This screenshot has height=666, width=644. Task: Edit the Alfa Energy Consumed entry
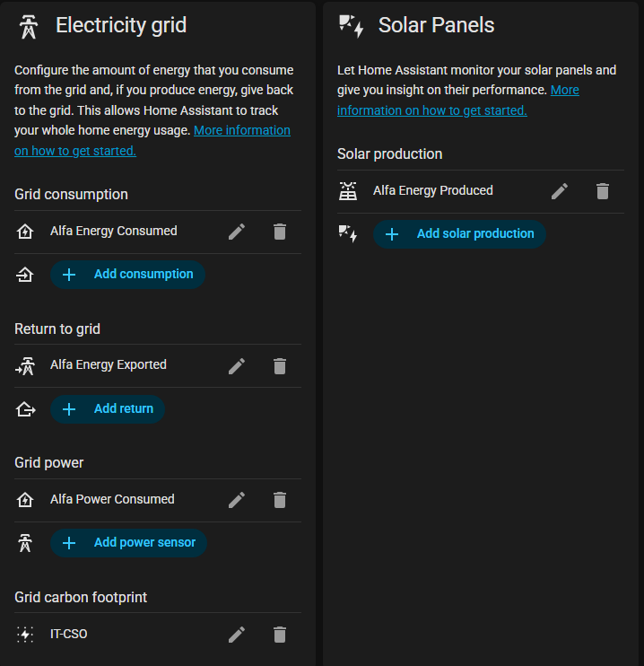(x=237, y=232)
